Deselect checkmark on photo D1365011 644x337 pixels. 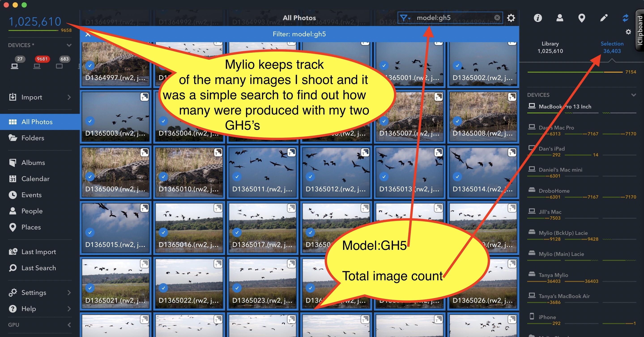237,177
